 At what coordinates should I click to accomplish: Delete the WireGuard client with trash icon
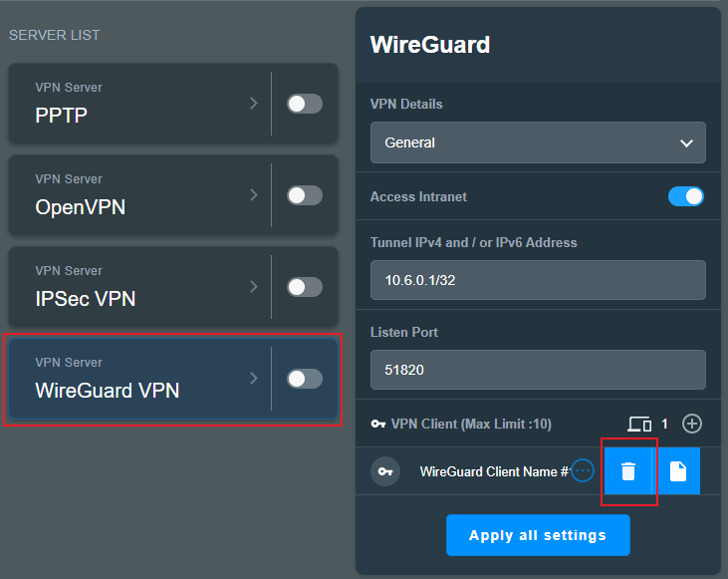tap(627, 471)
